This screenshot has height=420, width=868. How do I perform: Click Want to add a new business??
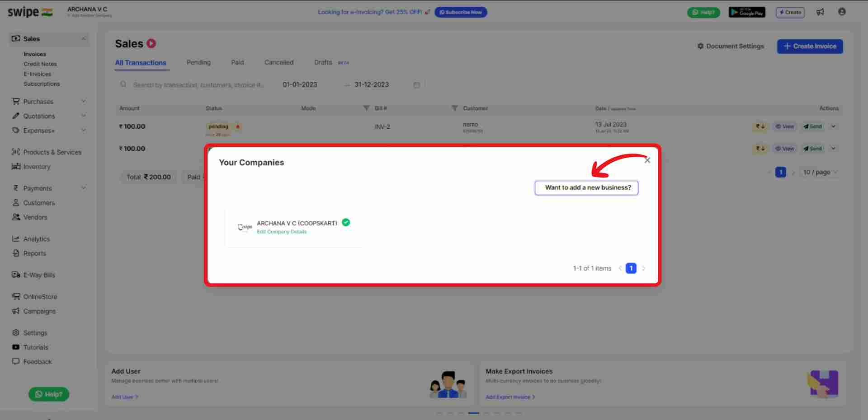(587, 188)
